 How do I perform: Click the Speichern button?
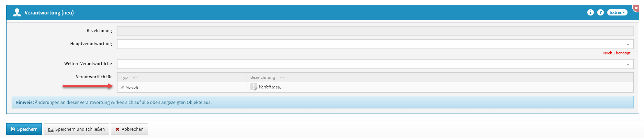pyautogui.click(x=24, y=129)
